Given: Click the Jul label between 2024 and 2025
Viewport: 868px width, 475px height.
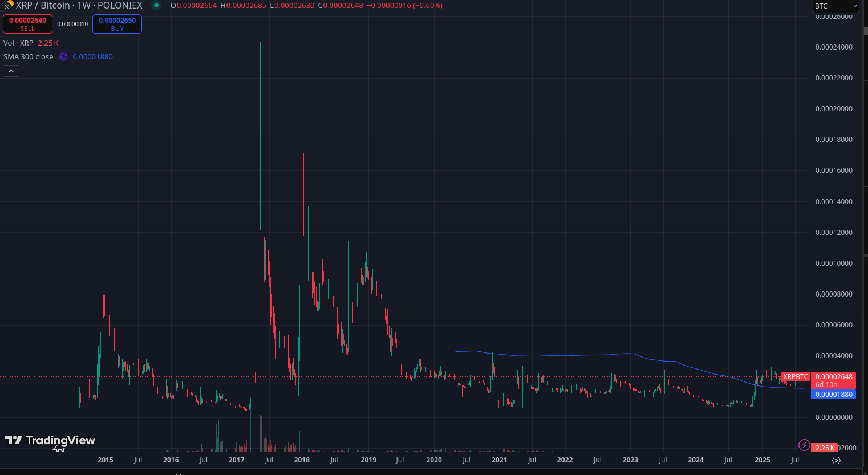Looking at the screenshot, I should [728, 460].
